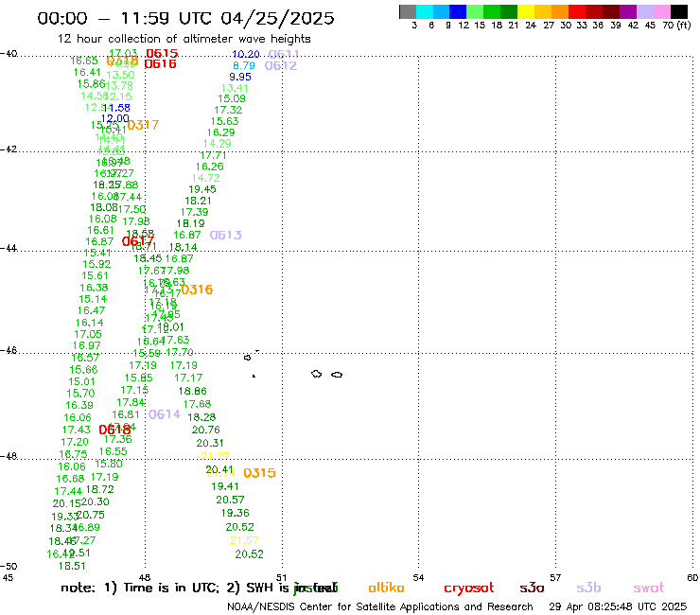The height and width of the screenshot is (615, 700).
Task: Select the wave height value 19.36
Action: coord(236,513)
